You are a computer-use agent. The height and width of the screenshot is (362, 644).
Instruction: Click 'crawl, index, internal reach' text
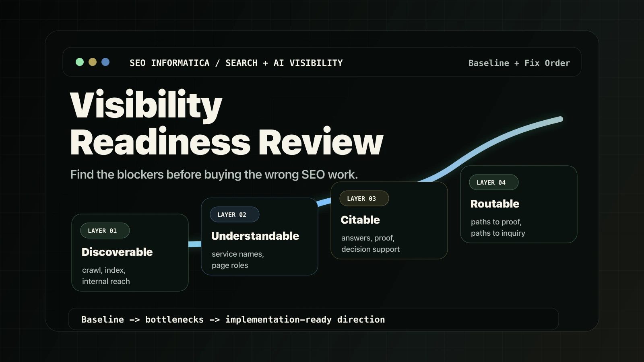pyautogui.click(x=106, y=276)
